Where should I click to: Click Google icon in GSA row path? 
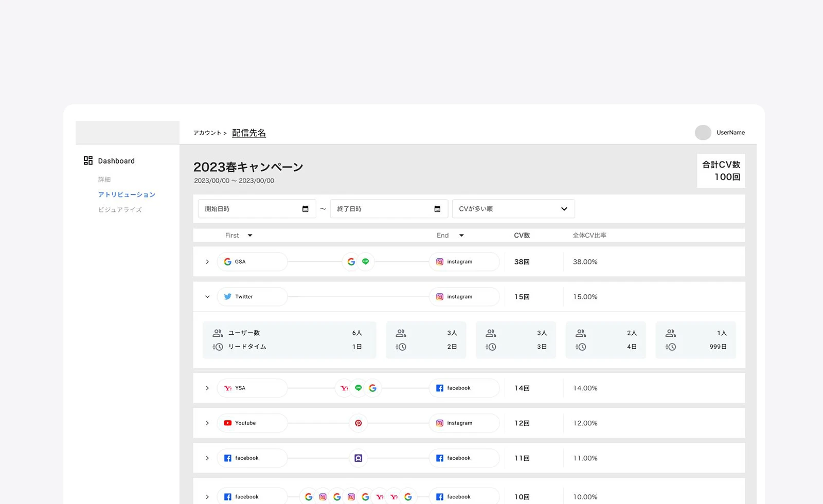click(351, 262)
